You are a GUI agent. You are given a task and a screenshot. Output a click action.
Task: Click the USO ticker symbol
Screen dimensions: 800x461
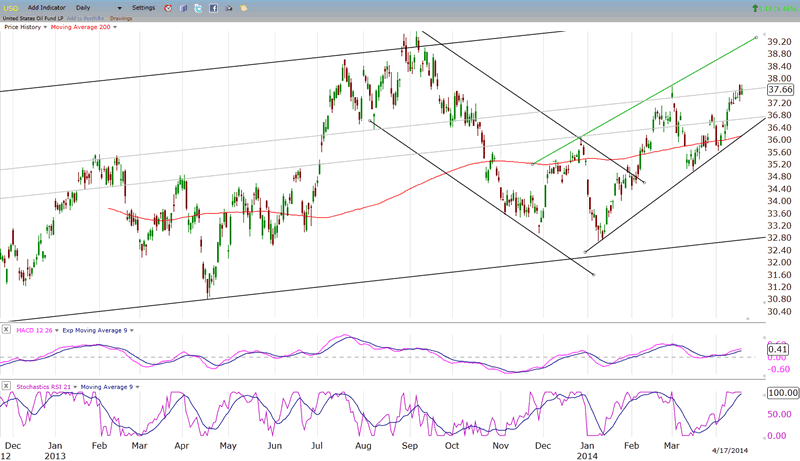coord(10,8)
